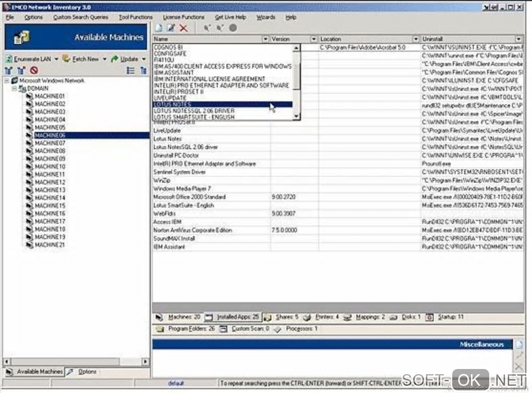Select MACHINE06 in the tree
The height and width of the screenshot is (393, 532).
pyautogui.click(x=50, y=135)
